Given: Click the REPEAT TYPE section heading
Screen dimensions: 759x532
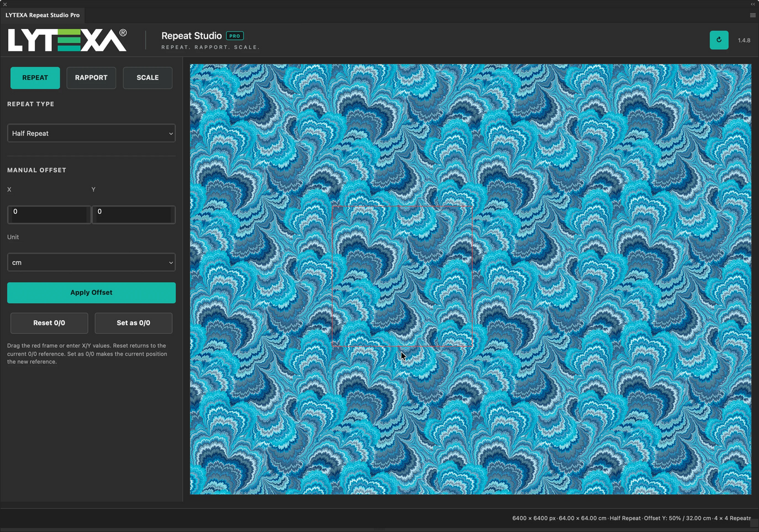Looking at the screenshot, I should 31,104.
